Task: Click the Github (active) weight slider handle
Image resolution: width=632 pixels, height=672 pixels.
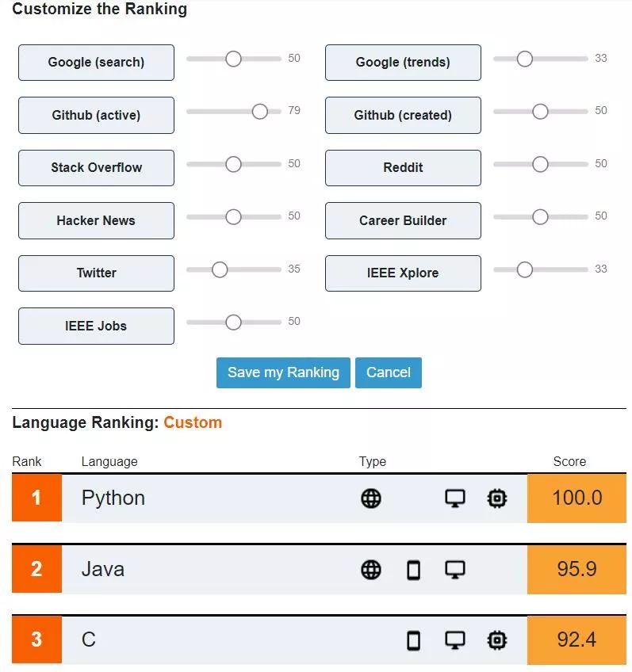Action: (260, 112)
